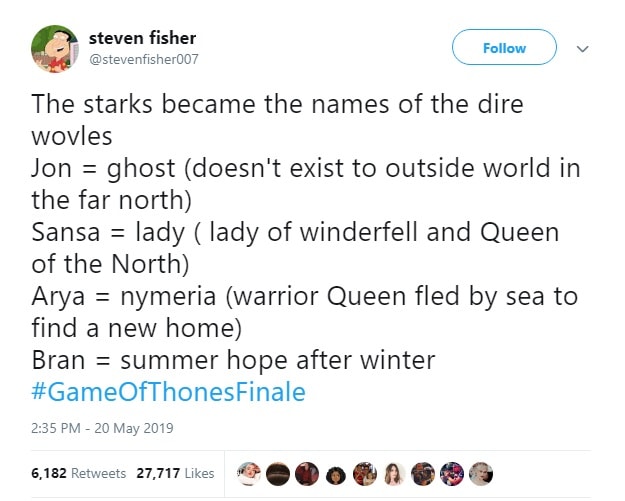Visit the @stevenfisher007 handle link
Image resolution: width=625 pixels, height=501 pixels.
pyautogui.click(x=143, y=59)
